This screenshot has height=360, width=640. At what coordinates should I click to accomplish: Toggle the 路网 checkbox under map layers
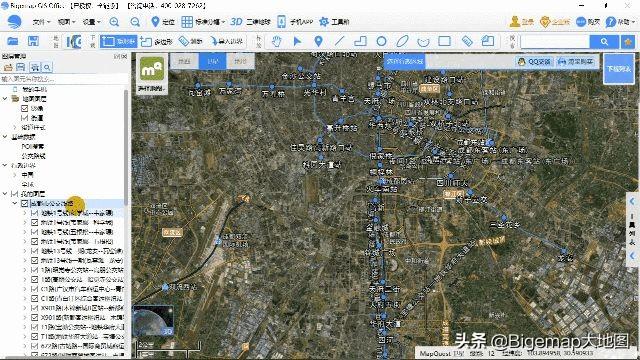[24, 118]
